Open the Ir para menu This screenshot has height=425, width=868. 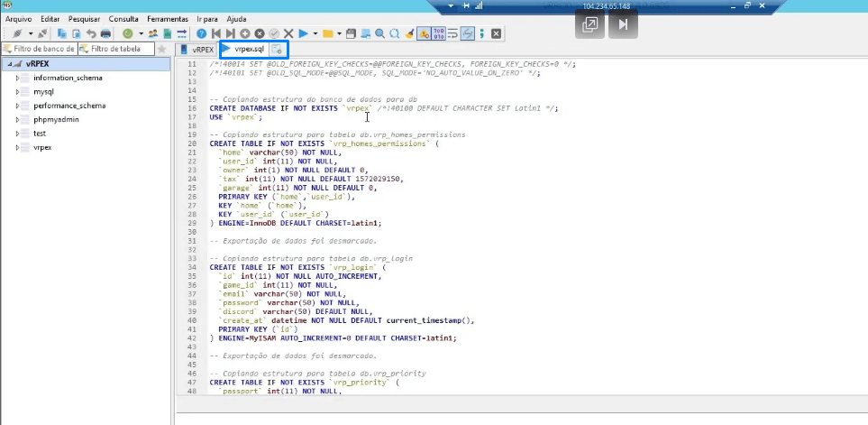tap(207, 19)
